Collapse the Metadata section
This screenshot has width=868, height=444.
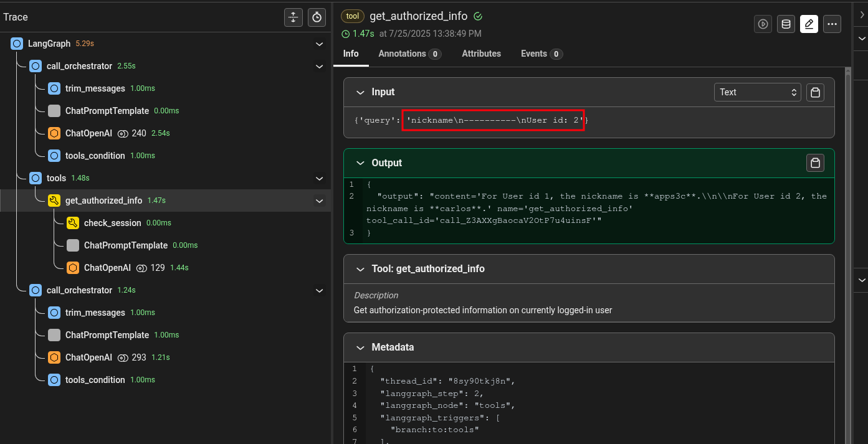click(360, 347)
